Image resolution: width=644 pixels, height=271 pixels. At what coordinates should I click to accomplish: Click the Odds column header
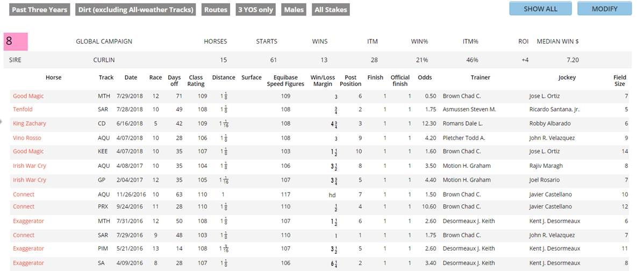(425, 77)
